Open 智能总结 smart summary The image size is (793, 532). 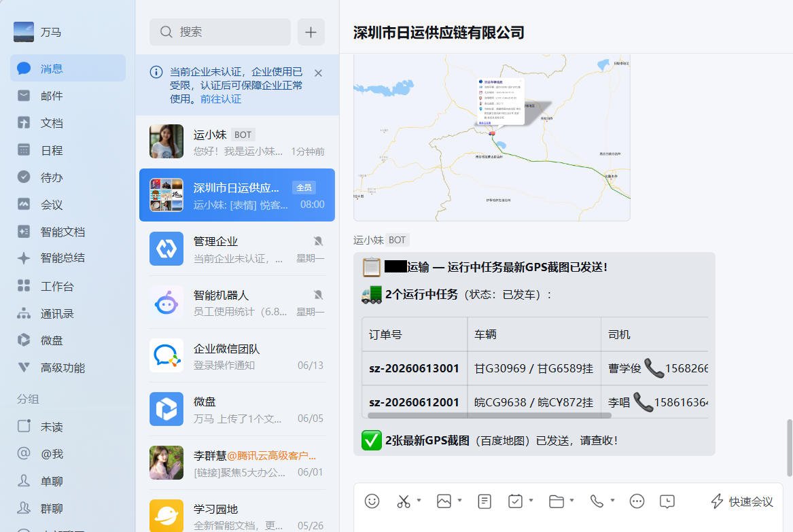click(68, 258)
